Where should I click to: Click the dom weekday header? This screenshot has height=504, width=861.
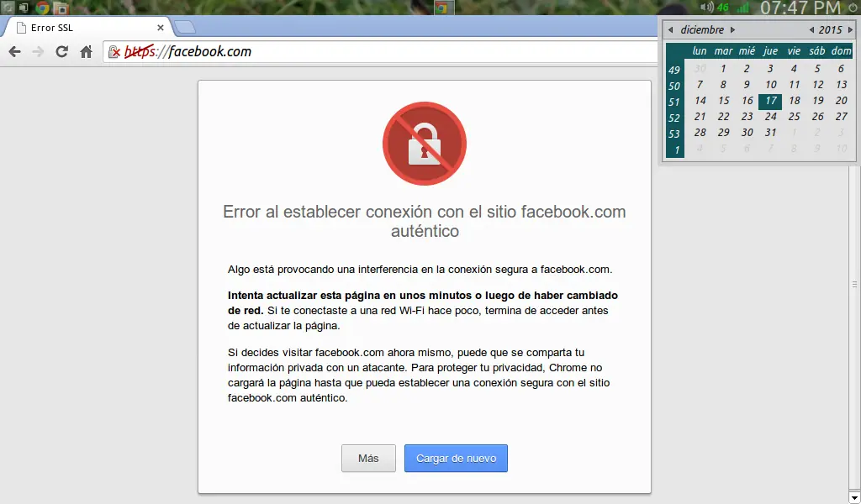pos(841,51)
